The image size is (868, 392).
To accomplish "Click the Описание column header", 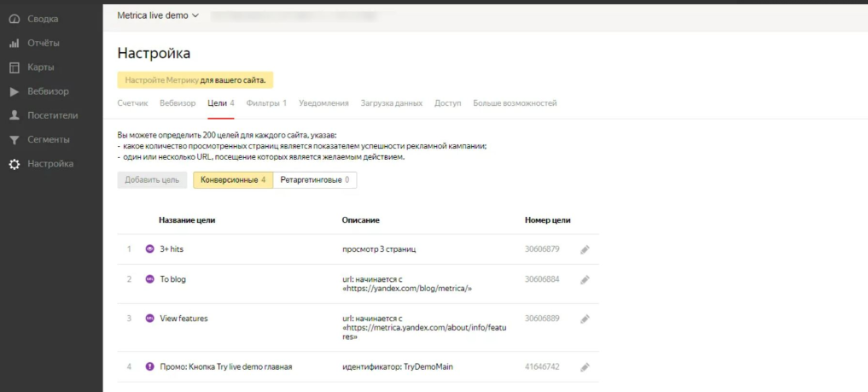I will [x=360, y=220].
